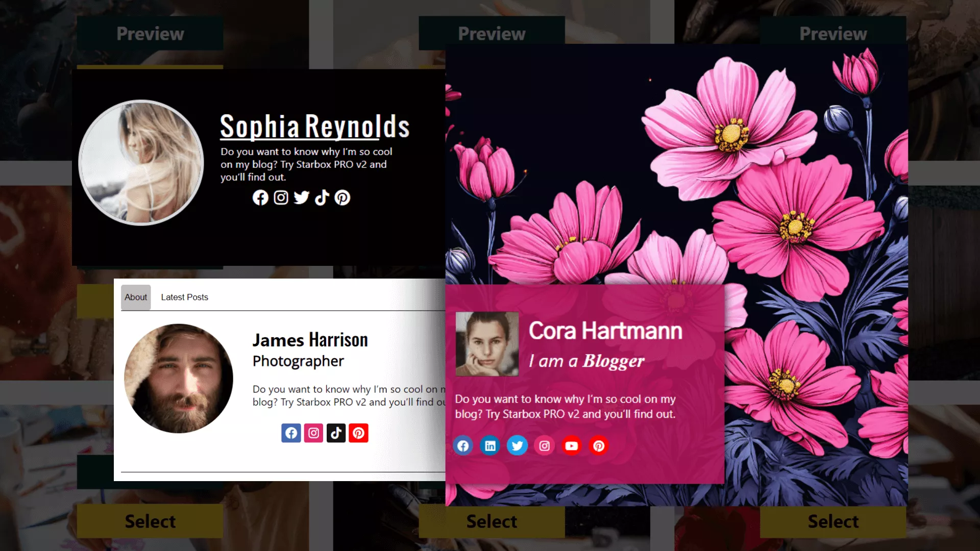Open James Harrison's Instagram square icon
Image resolution: width=980 pixels, height=551 pixels.
pyautogui.click(x=313, y=433)
